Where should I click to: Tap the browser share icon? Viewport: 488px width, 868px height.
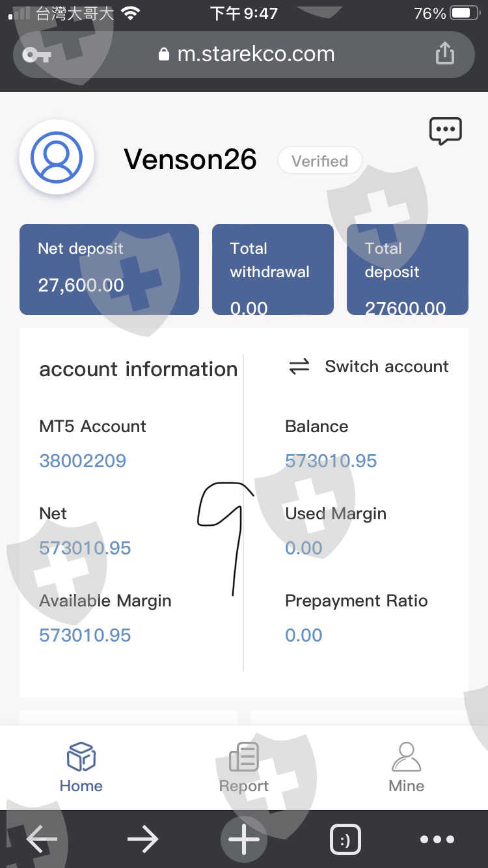(444, 53)
